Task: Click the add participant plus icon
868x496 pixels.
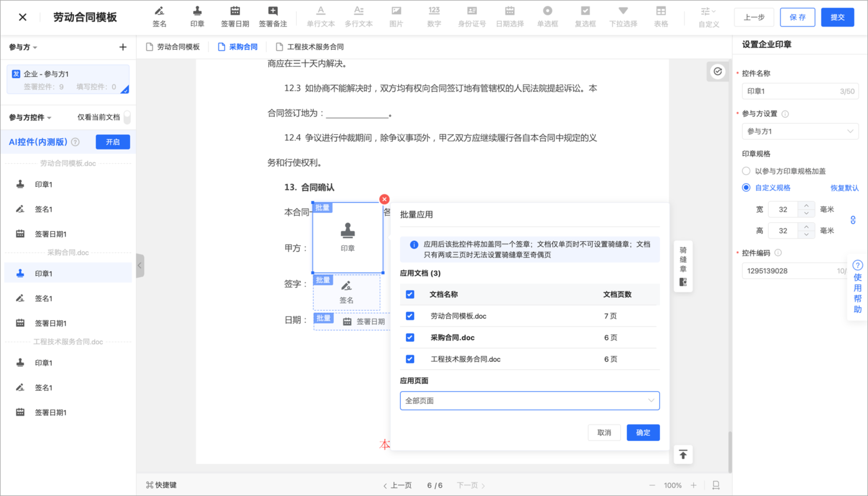Action: pyautogui.click(x=123, y=47)
